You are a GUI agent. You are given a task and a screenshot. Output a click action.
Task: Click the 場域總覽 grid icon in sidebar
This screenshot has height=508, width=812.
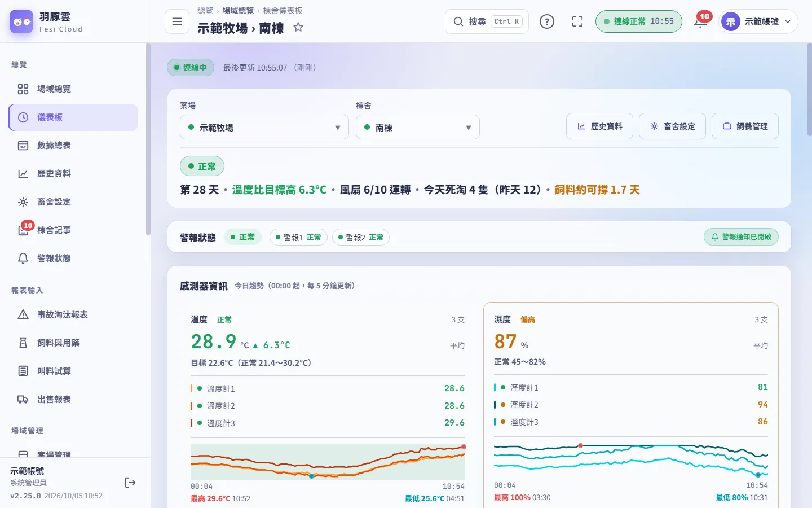(x=23, y=89)
